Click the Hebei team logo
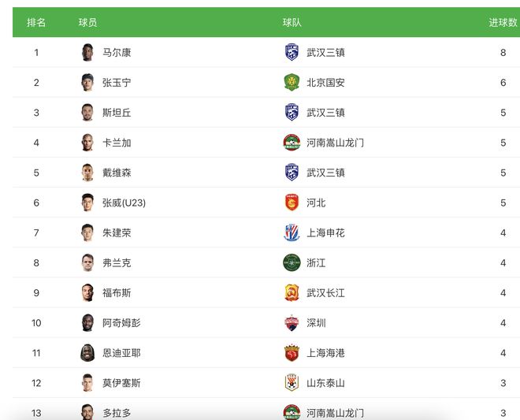This screenshot has width=520, height=420. tap(292, 203)
